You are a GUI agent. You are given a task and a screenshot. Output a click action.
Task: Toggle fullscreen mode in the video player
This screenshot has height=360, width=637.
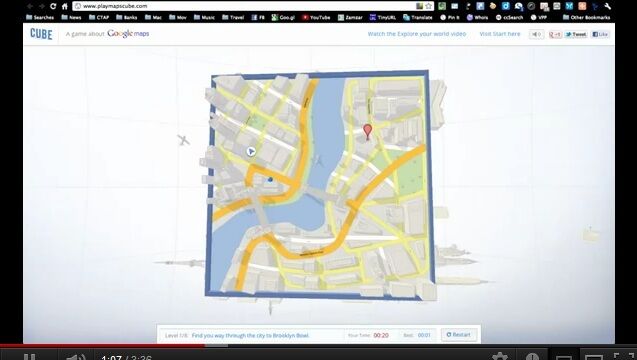pos(624,356)
